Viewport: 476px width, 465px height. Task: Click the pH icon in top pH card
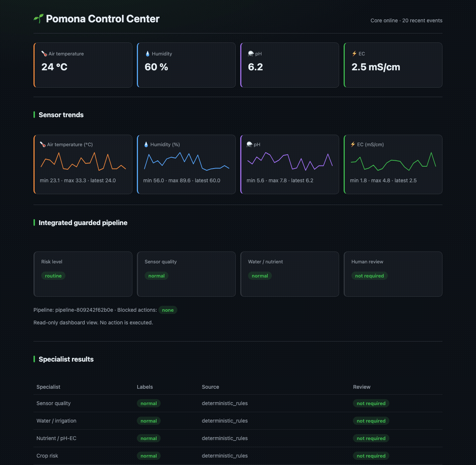pos(251,54)
